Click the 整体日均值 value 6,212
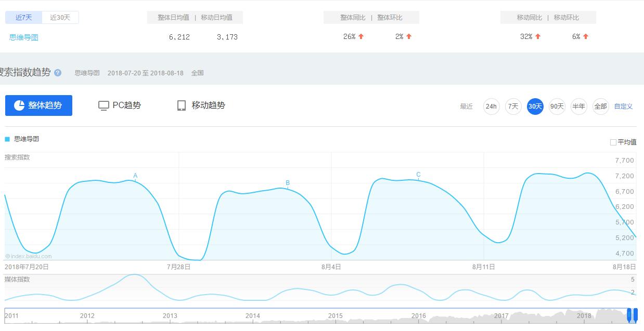Screen dimensions: 644x331 click(179, 37)
